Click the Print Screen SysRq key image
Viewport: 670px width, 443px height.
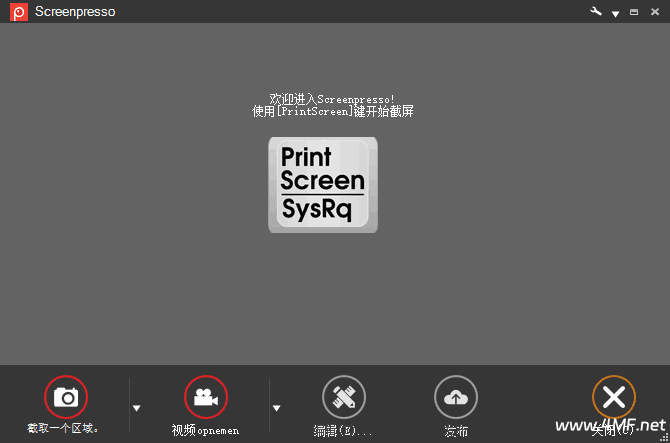pos(323,185)
